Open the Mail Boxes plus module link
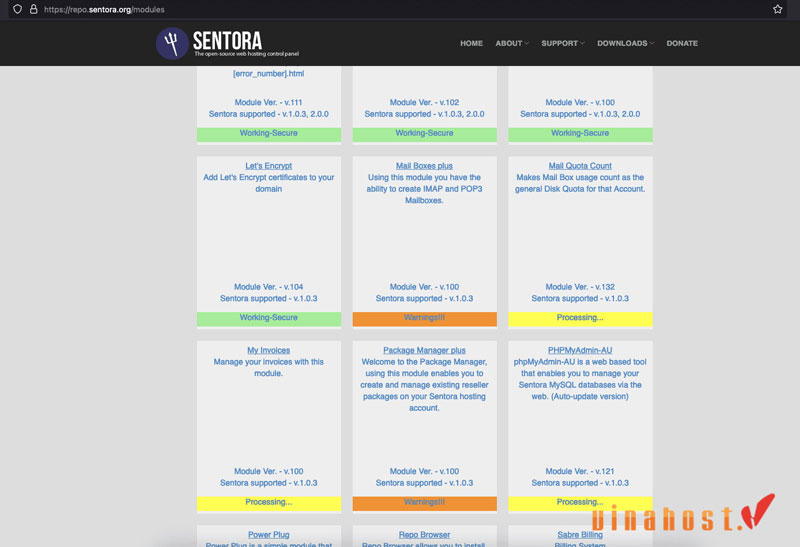The height and width of the screenshot is (547, 800). pos(424,166)
